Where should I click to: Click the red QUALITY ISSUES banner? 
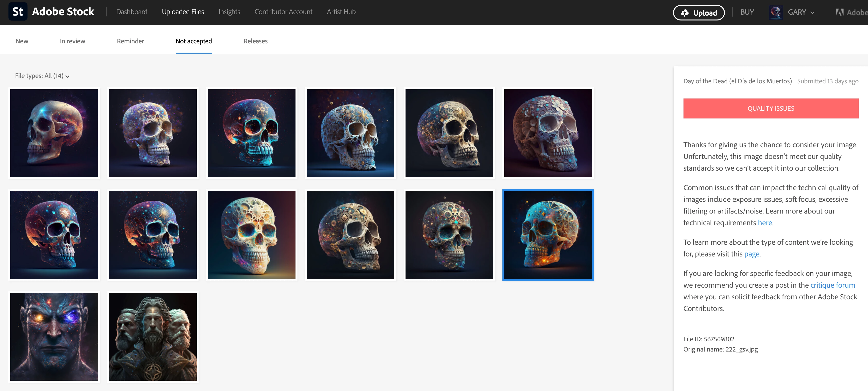(771, 108)
